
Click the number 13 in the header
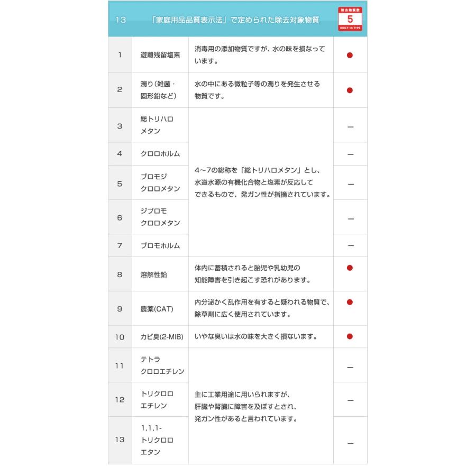coord(120,20)
